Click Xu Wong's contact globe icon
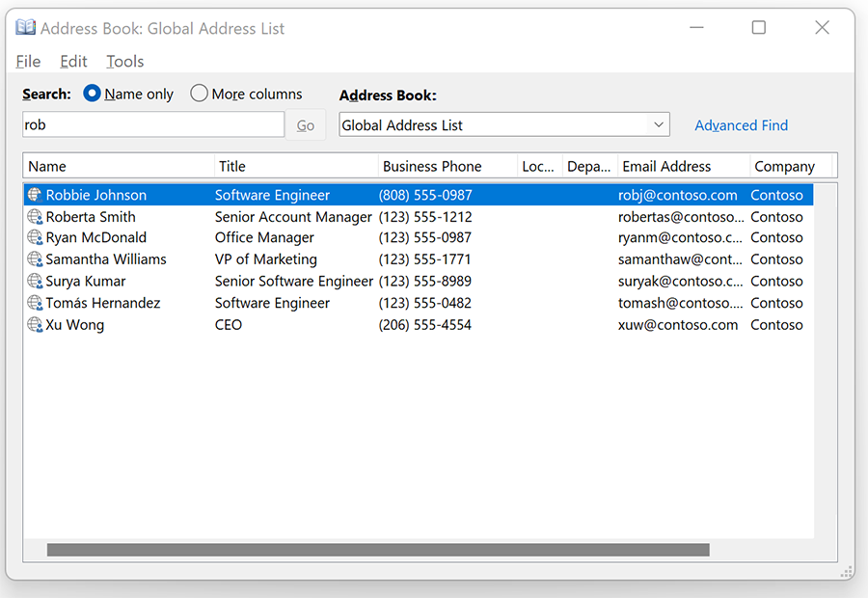868x598 pixels. 35,324
